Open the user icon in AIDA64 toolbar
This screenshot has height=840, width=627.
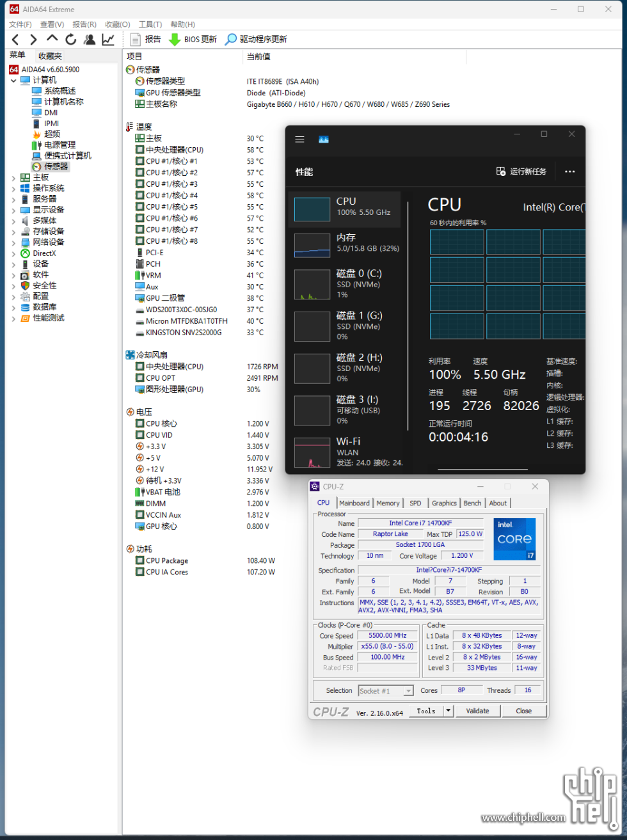click(x=90, y=40)
